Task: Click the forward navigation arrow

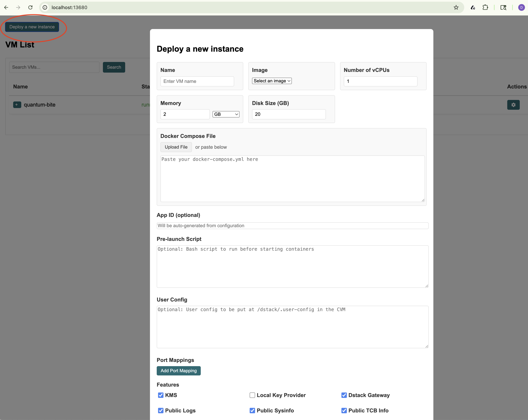Action: click(18, 7)
